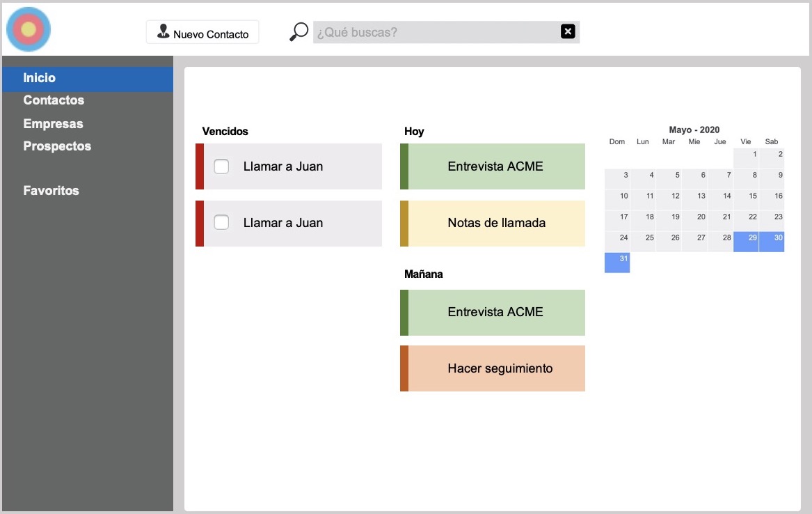Viewport: 812px width, 514px height.
Task: Pick day 18 in the calendar
Action: [643, 221]
